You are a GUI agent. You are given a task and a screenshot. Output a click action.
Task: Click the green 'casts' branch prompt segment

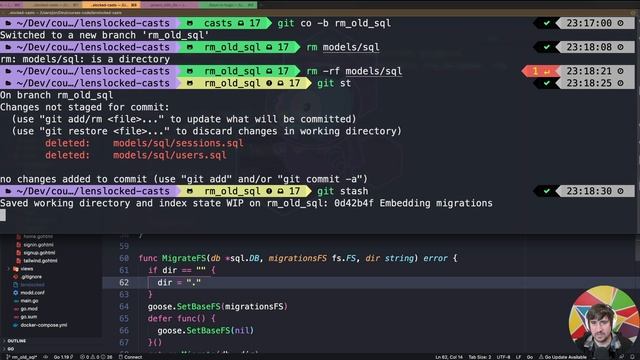224,23
